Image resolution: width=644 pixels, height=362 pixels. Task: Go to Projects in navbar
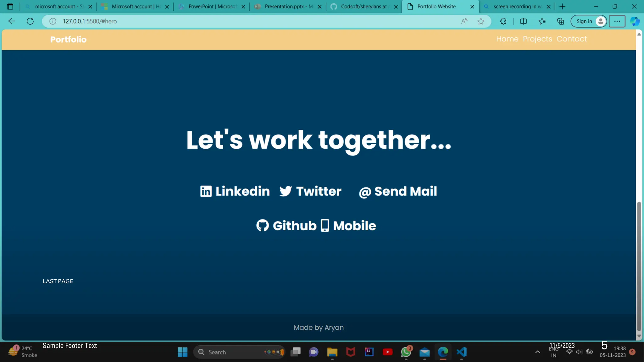537,39
